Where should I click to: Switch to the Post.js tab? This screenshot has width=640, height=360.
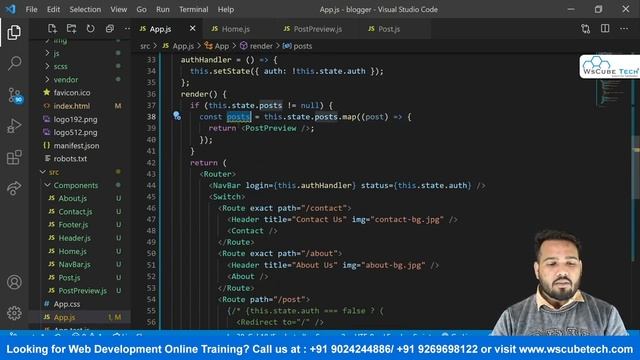click(x=389, y=29)
